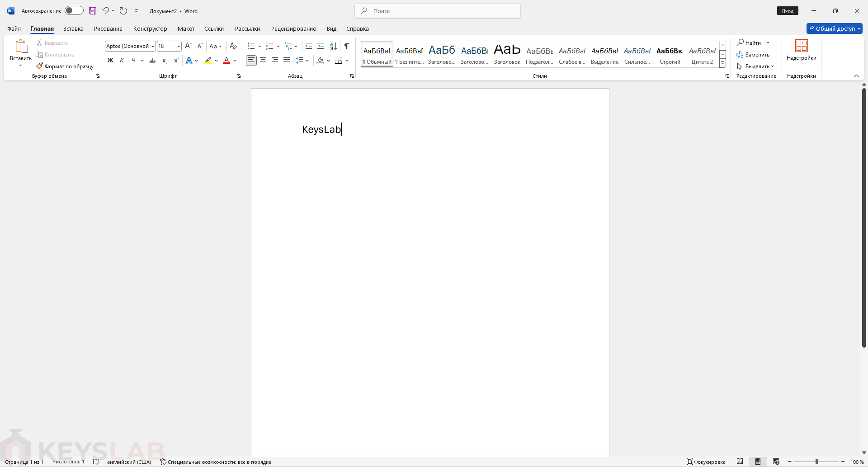Toggle bold (Ж) formatting
This screenshot has width=868, height=467.
point(110,61)
